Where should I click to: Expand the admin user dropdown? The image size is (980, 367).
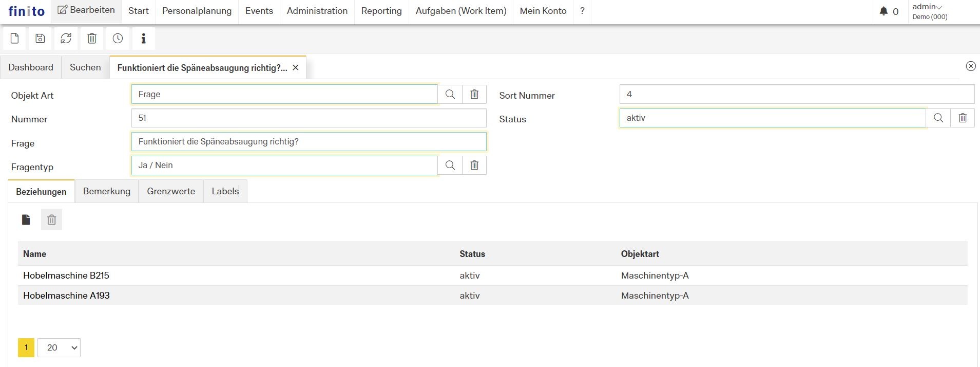click(x=927, y=7)
